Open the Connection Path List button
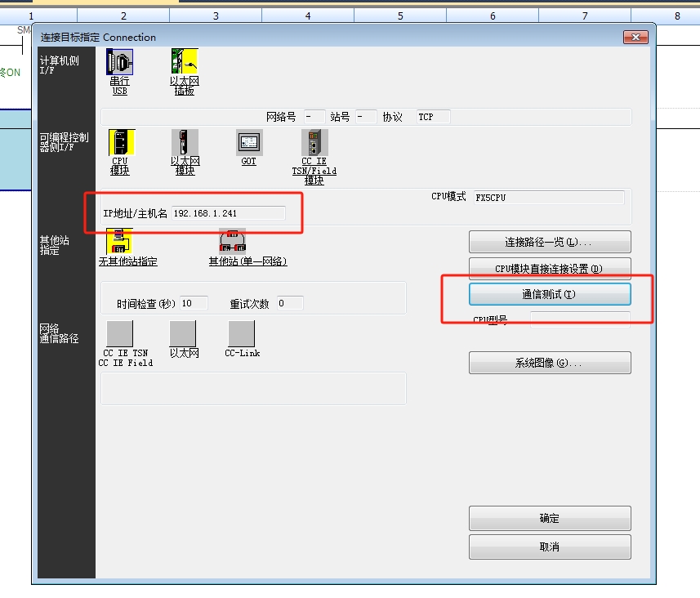Viewport: 700px width, 598px height. click(549, 242)
